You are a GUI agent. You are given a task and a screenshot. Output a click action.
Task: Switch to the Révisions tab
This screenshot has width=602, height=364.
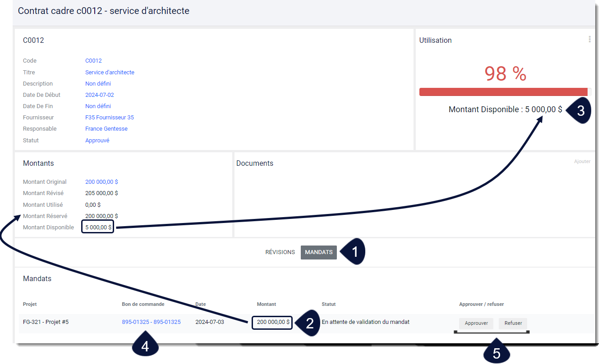[x=280, y=252]
